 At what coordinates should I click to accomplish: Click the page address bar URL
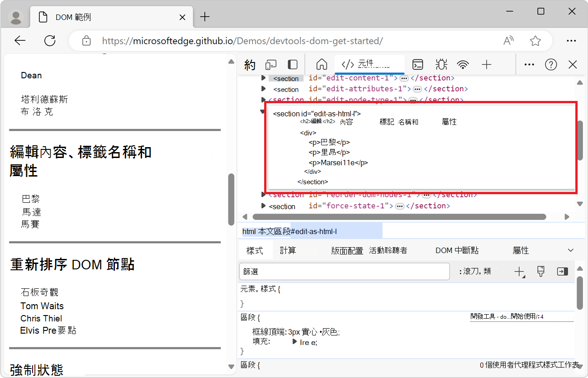[242, 41]
